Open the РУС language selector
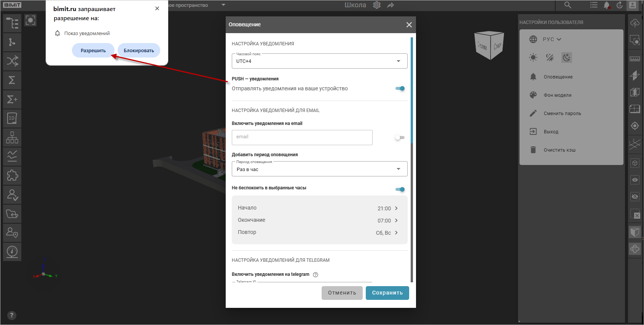Screen dimensions: 644x325 pyautogui.click(x=551, y=39)
